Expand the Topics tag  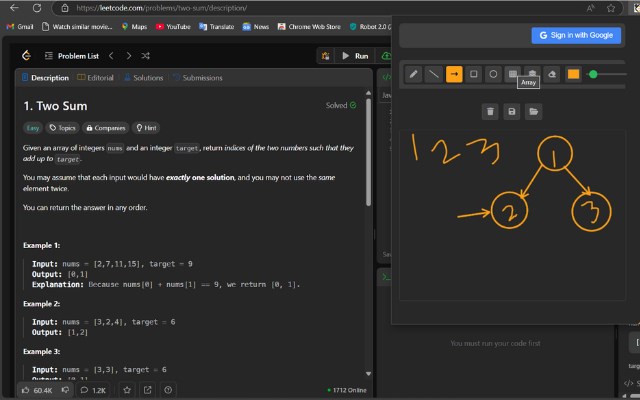click(x=62, y=128)
